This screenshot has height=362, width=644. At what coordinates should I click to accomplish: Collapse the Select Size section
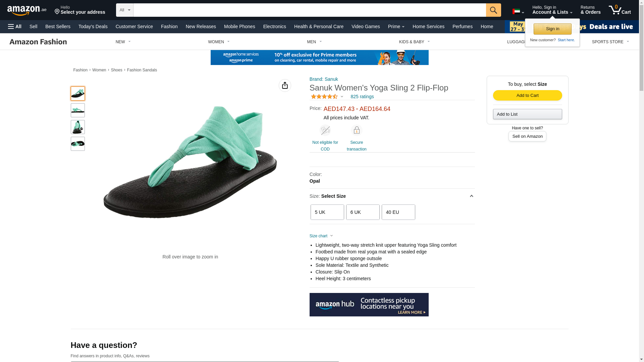tap(471, 196)
